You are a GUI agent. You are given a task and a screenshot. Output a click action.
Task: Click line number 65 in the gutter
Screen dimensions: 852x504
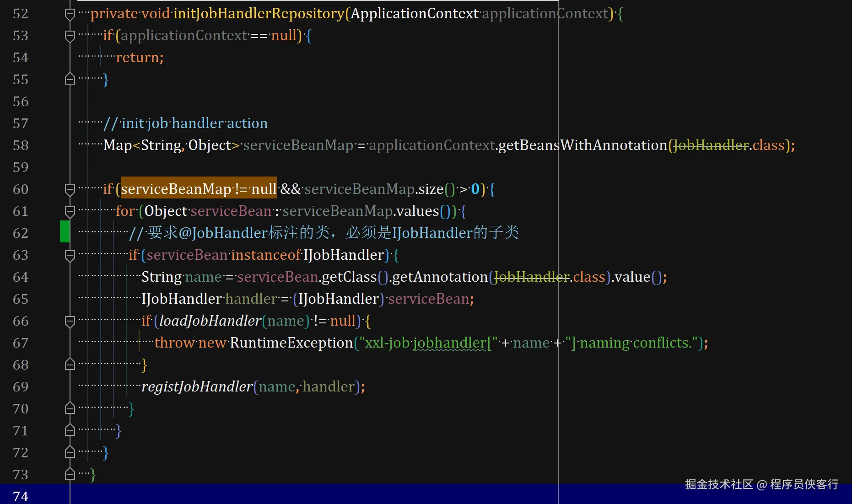click(x=21, y=299)
